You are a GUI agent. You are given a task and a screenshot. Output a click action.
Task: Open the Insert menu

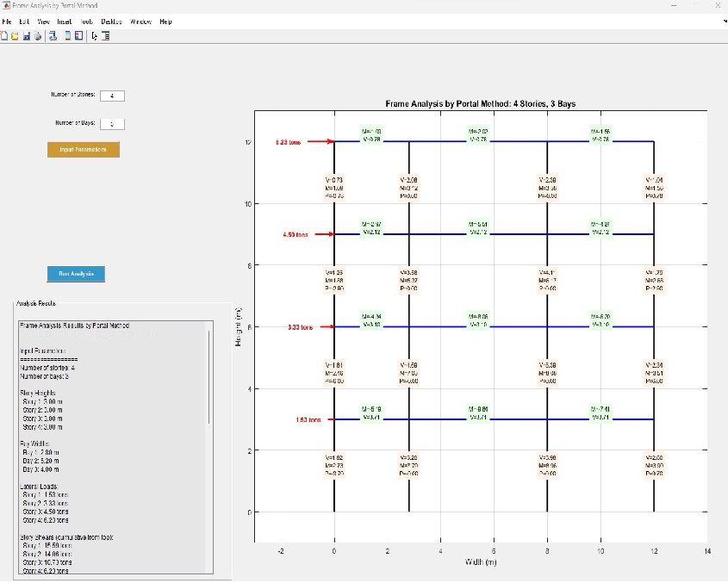point(65,22)
